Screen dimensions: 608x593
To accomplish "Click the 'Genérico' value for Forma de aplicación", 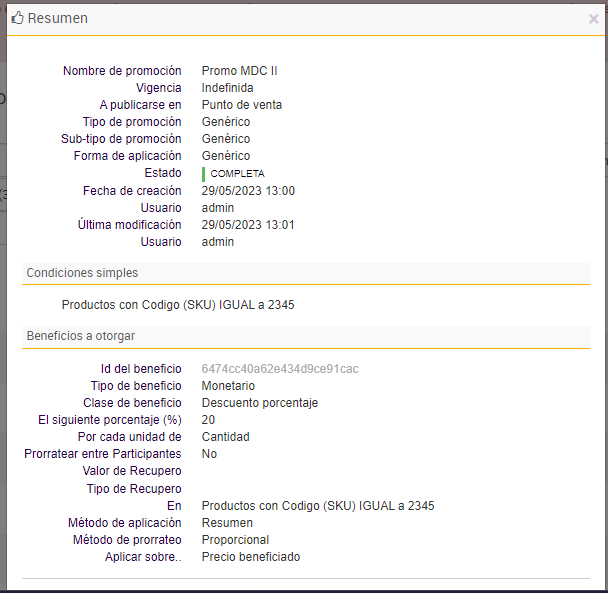I will [x=226, y=156].
